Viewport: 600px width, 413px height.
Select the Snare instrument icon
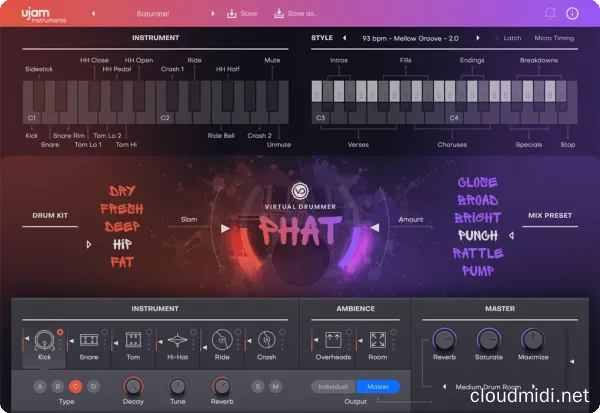click(x=89, y=340)
